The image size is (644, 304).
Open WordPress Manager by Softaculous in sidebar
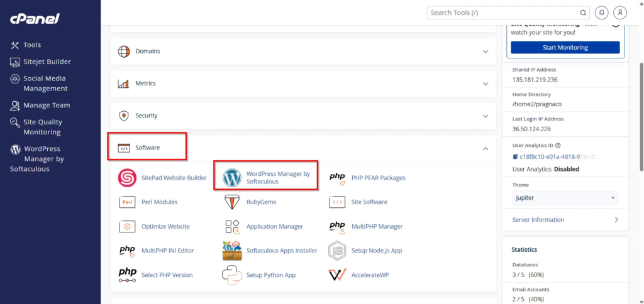[x=37, y=159]
